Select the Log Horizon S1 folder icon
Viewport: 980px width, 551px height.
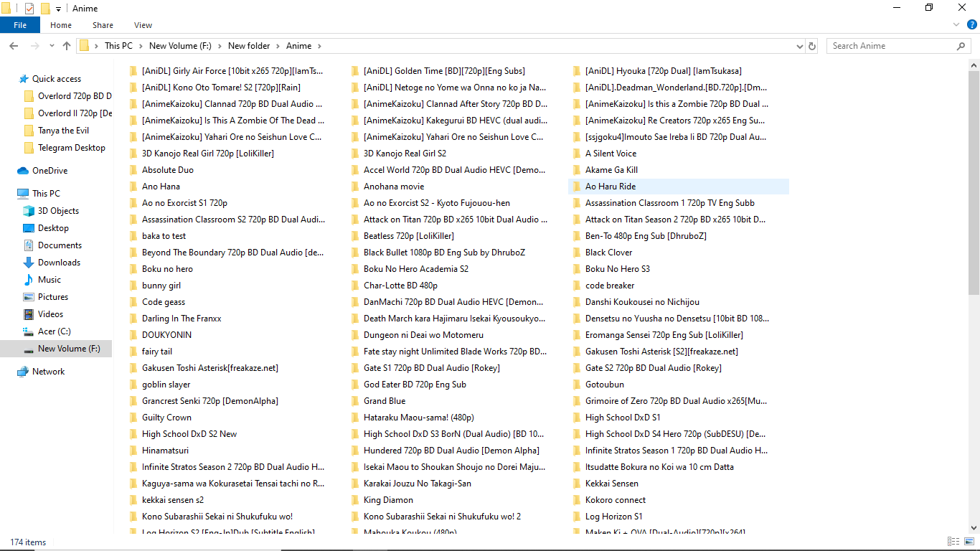[x=578, y=517]
